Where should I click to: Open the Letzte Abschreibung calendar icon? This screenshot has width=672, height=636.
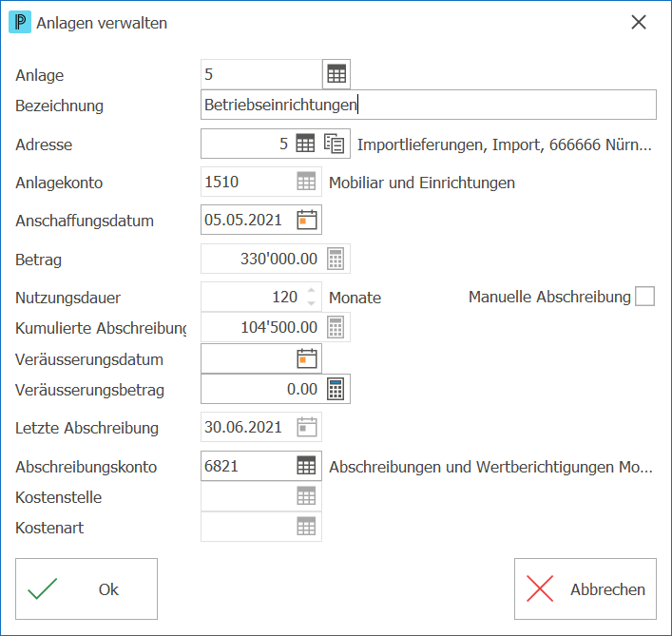pyautogui.click(x=307, y=427)
